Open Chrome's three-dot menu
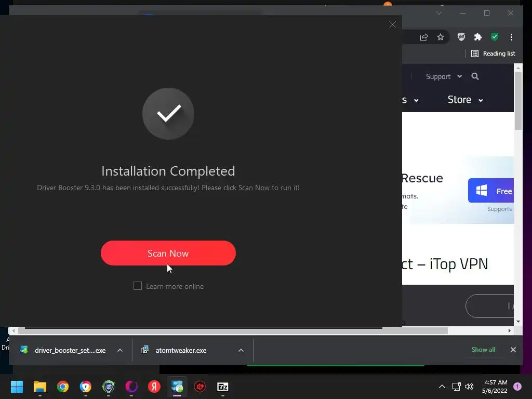This screenshot has height=399, width=532. [x=511, y=37]
